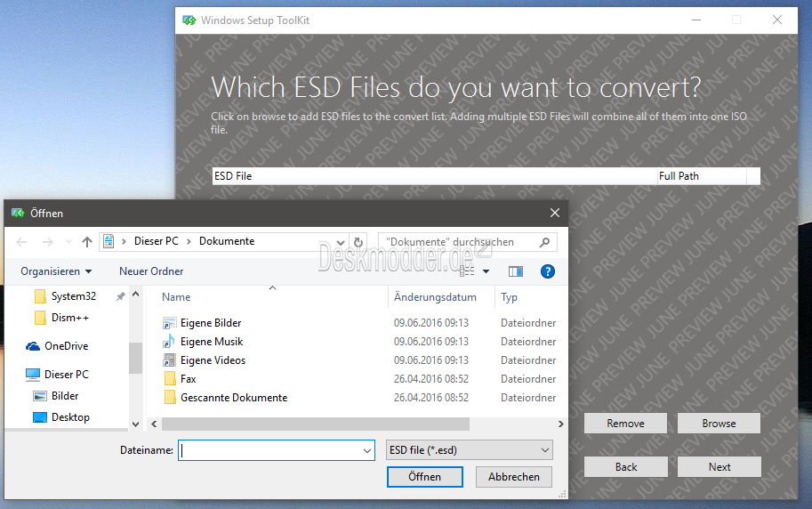Sort by Name column header
The image size is (812, 509).
click(x=176, y=297)
